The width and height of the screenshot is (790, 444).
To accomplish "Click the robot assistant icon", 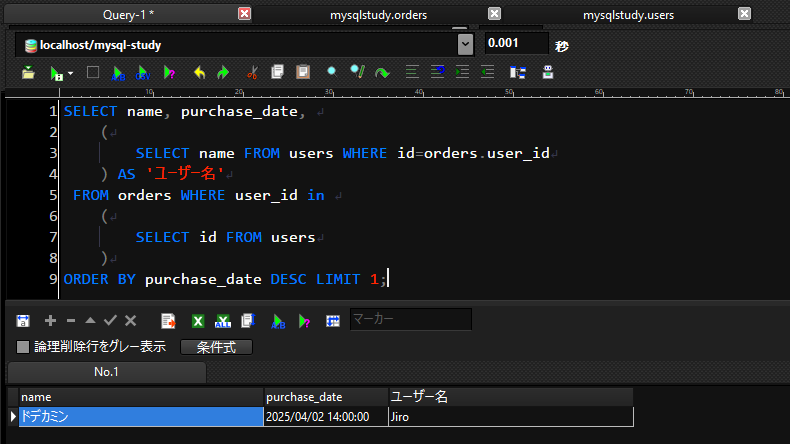I will (548, 72).
